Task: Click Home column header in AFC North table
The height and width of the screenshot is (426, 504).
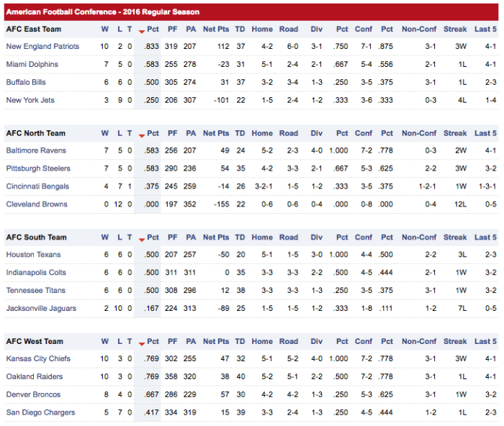Action: point(262,133)
